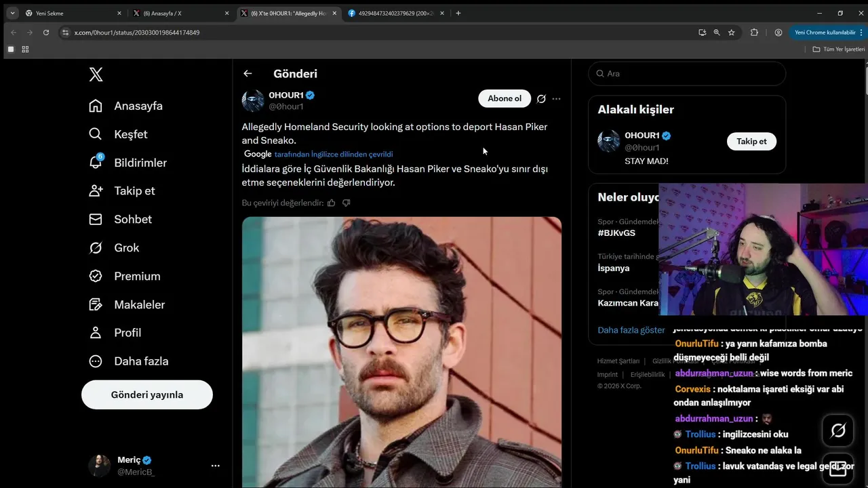Viewport: 868px width, 488px height.
Task: Click floating messages button
Action: 838,469
